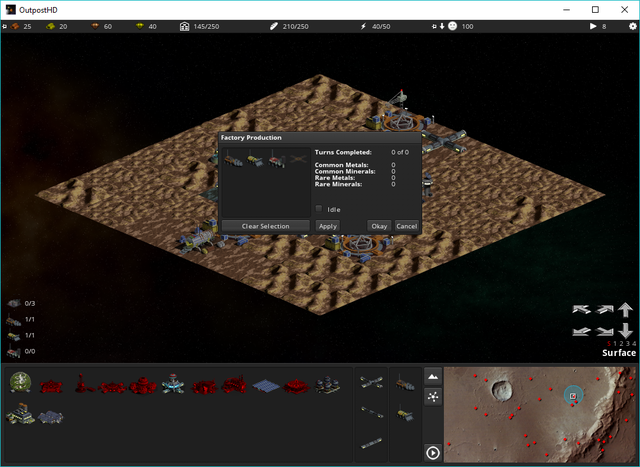Image resolution: width=640 pixels, height=467 pixels.
Task: Select the tube intersection piece
Action: click(371, 382)
